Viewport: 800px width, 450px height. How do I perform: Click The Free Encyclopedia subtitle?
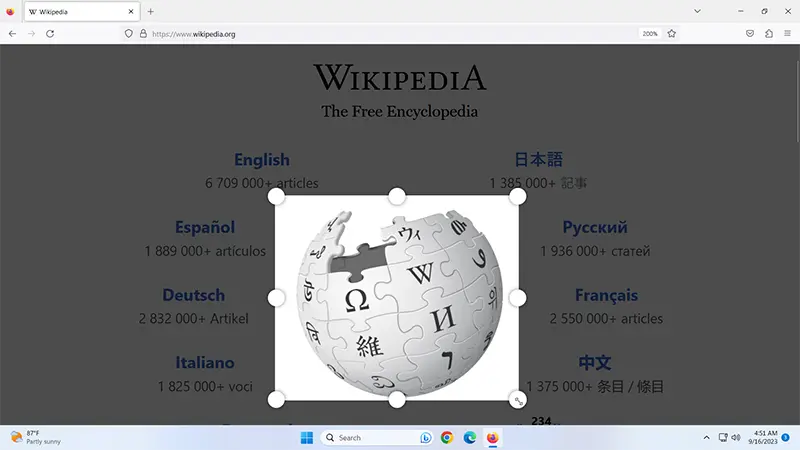[399, 111]
